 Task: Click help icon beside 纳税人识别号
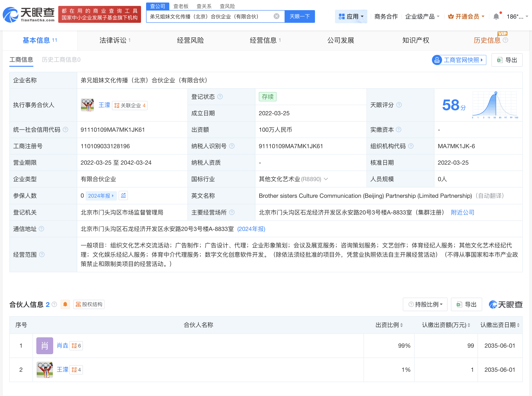coord(232,146)
